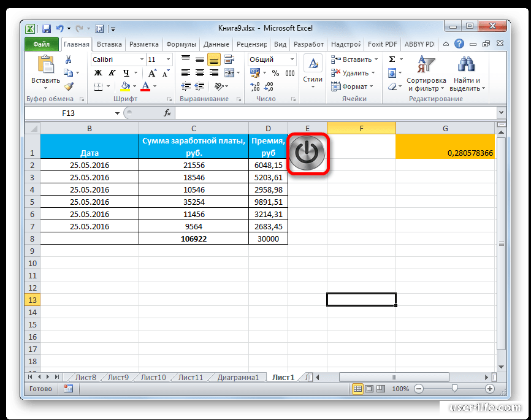Toggle italic formatting with the К icon
This screenshot has width=531, height=420.
tap(113, 72)
